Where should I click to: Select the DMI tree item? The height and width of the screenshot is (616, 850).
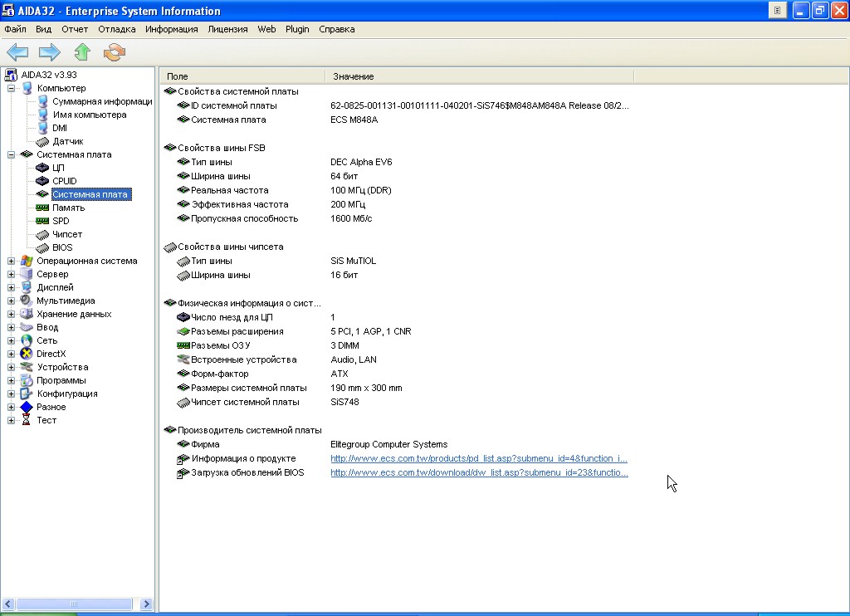click(x=60, y=128)
